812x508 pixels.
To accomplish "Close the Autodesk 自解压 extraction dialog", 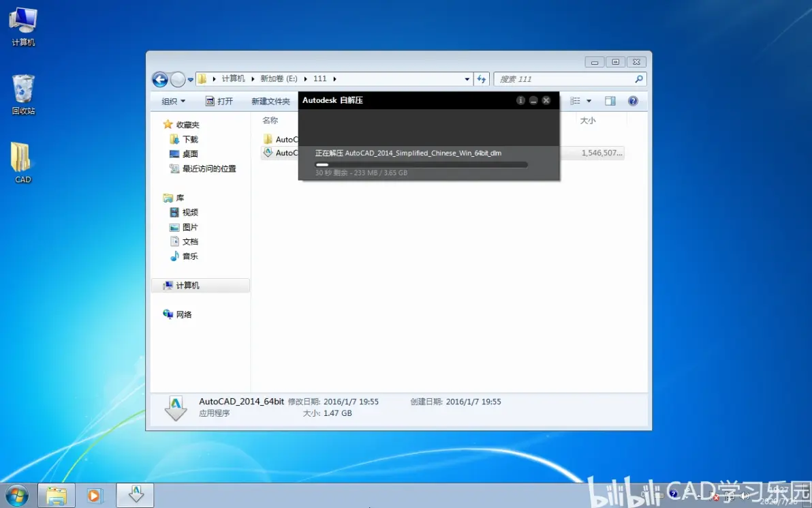I will click(x=546, y=100).
